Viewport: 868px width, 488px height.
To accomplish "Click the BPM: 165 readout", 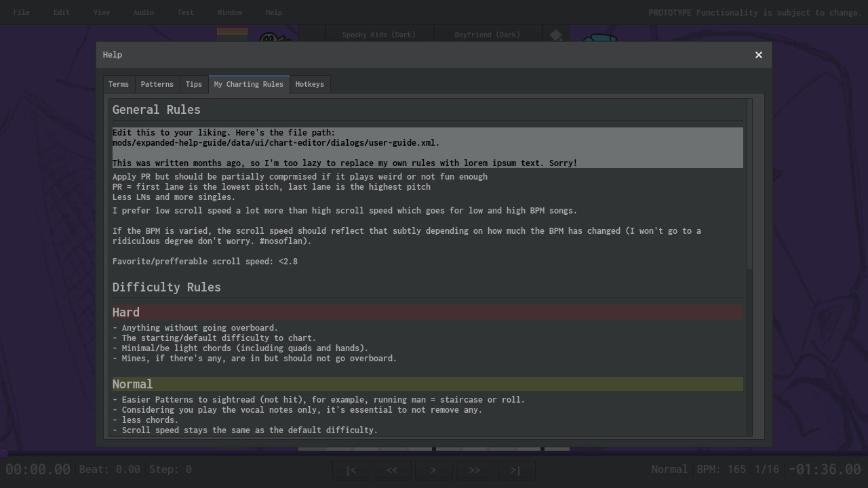I will [x=720, y=469].
